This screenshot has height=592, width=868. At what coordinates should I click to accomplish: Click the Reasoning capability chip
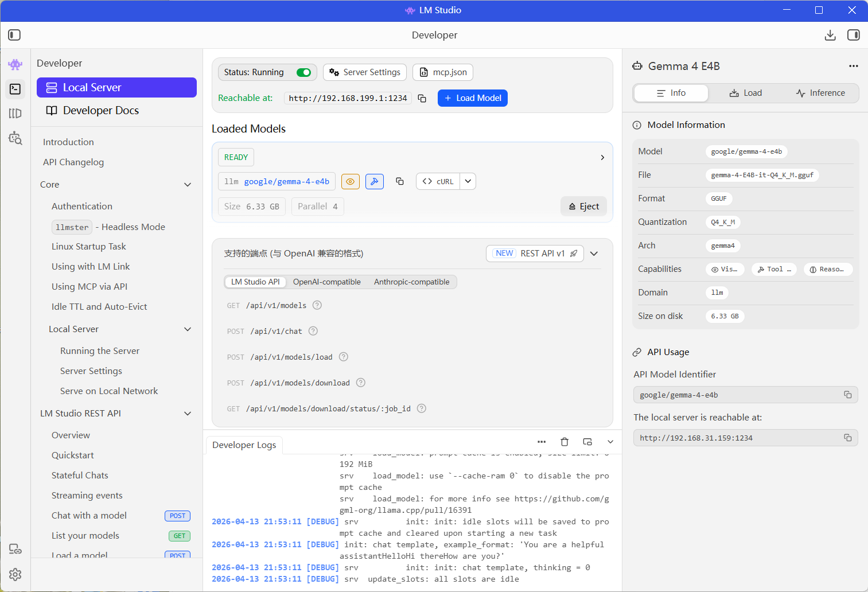coord(828,269)
